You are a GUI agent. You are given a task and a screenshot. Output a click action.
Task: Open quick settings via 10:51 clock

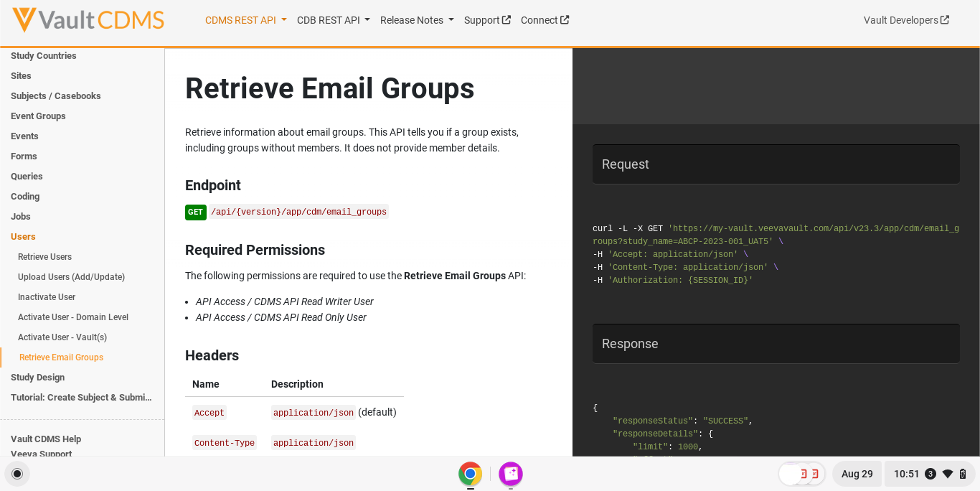pyautogui.click(x=907, y=474)
